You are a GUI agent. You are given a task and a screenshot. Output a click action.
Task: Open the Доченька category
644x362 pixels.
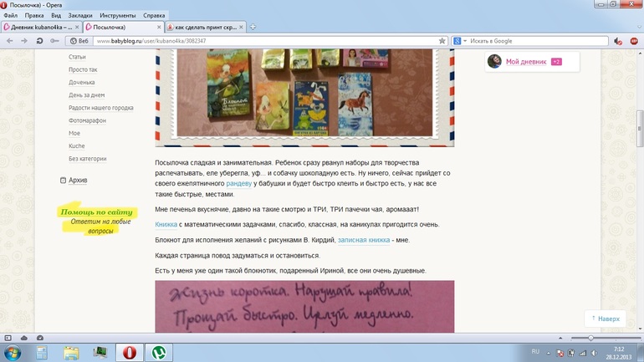pos(82,82)
